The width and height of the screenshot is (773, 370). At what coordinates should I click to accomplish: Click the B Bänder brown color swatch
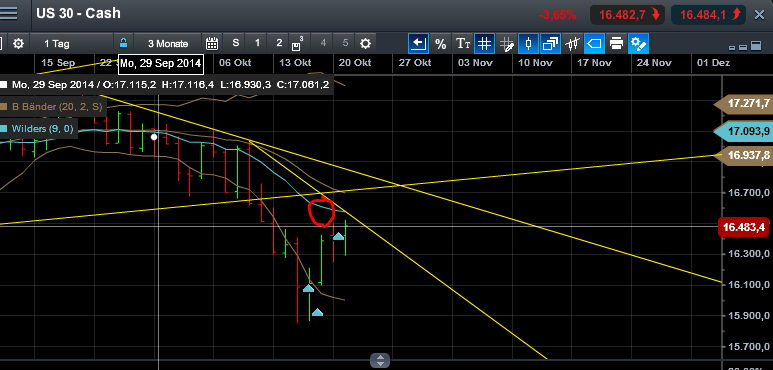(3, 106)
